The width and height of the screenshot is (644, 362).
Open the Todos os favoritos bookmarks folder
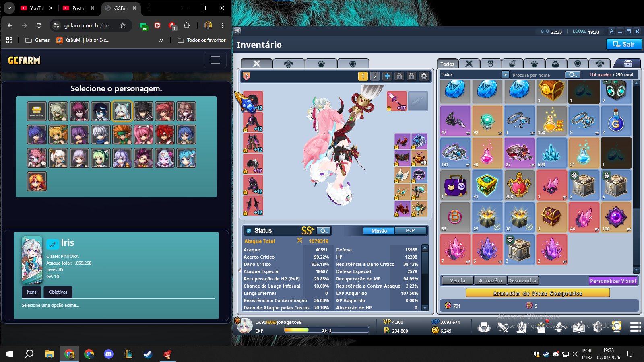(x=202, y=40)
